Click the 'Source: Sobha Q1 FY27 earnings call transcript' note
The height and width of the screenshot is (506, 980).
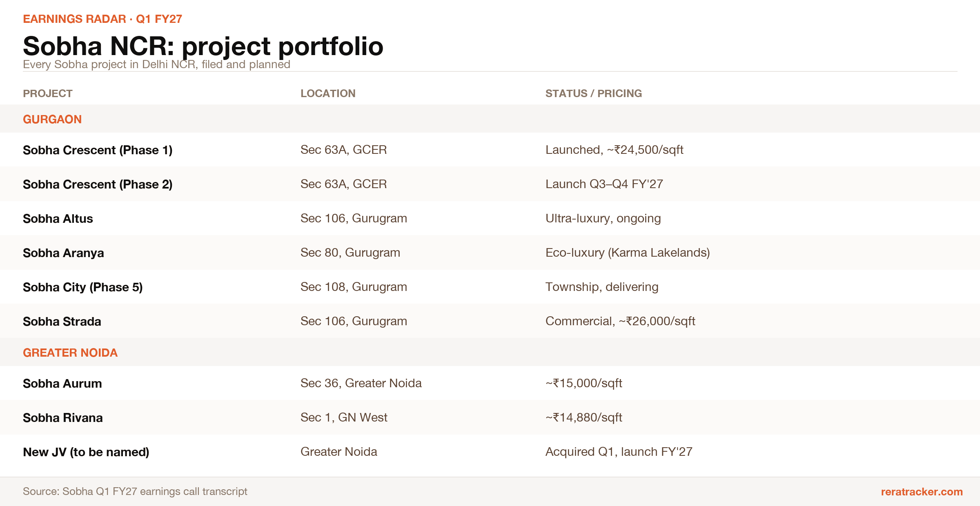click(135, 491)
